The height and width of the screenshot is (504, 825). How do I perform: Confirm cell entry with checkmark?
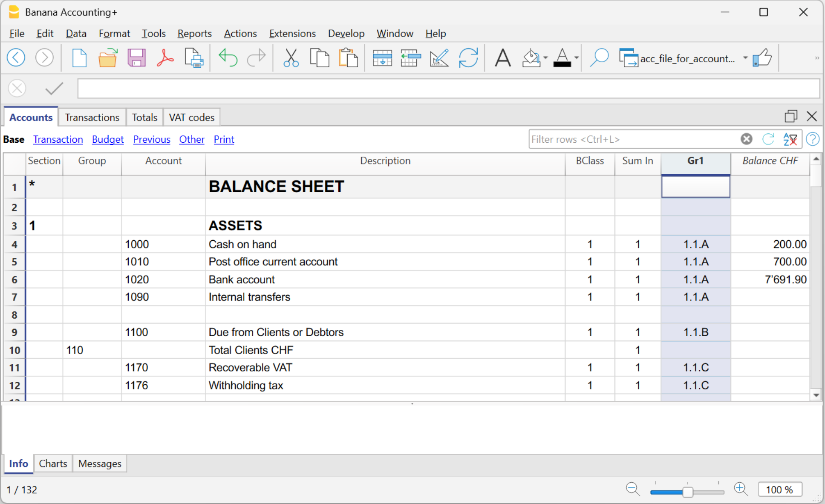[x=54, y=89]
